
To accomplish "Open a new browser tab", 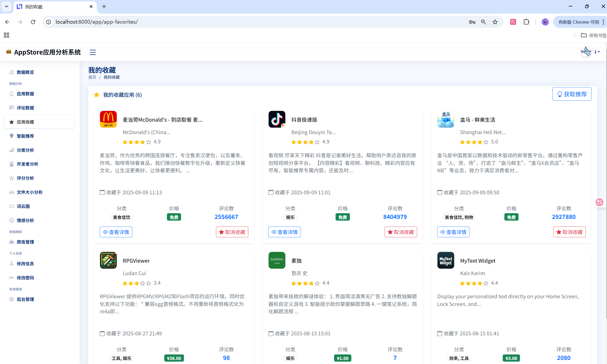I will [x=104, y=7].
